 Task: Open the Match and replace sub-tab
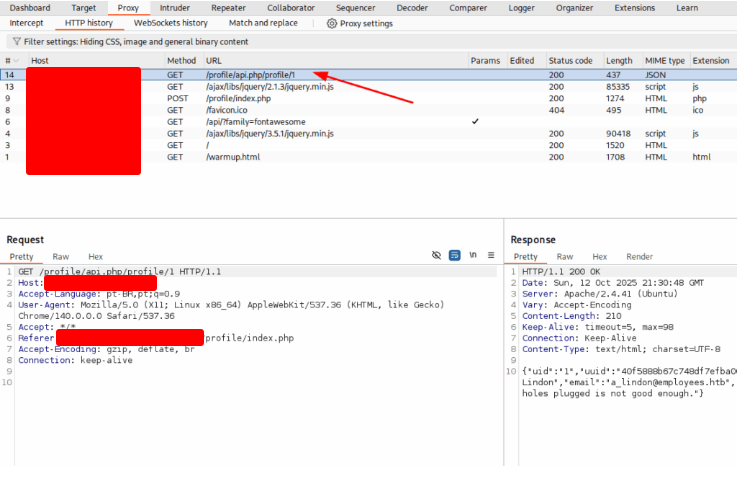(263, 23)
